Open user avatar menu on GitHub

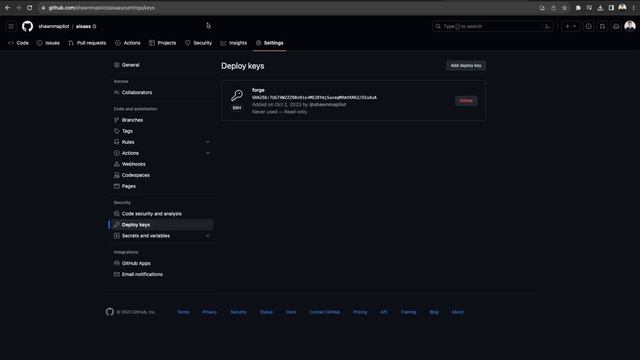[x=630, y=26]
